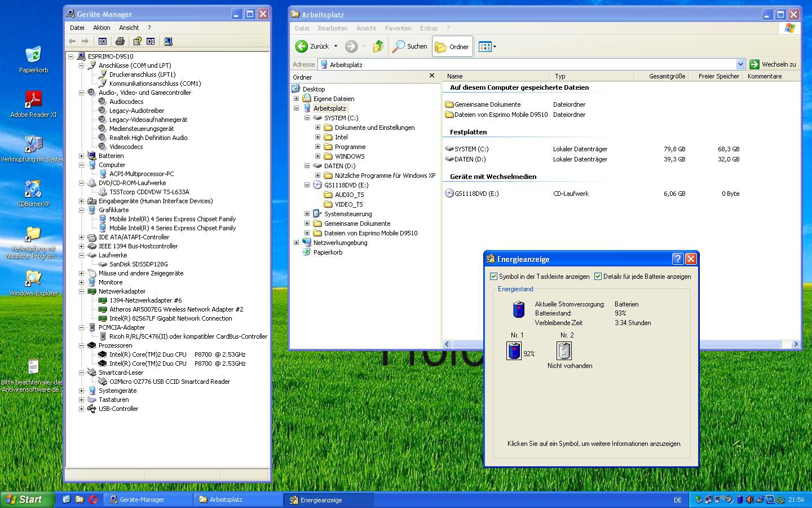Select the CDBurnerXP desktop icon
The image size is (812, 508).
[33, 193]
